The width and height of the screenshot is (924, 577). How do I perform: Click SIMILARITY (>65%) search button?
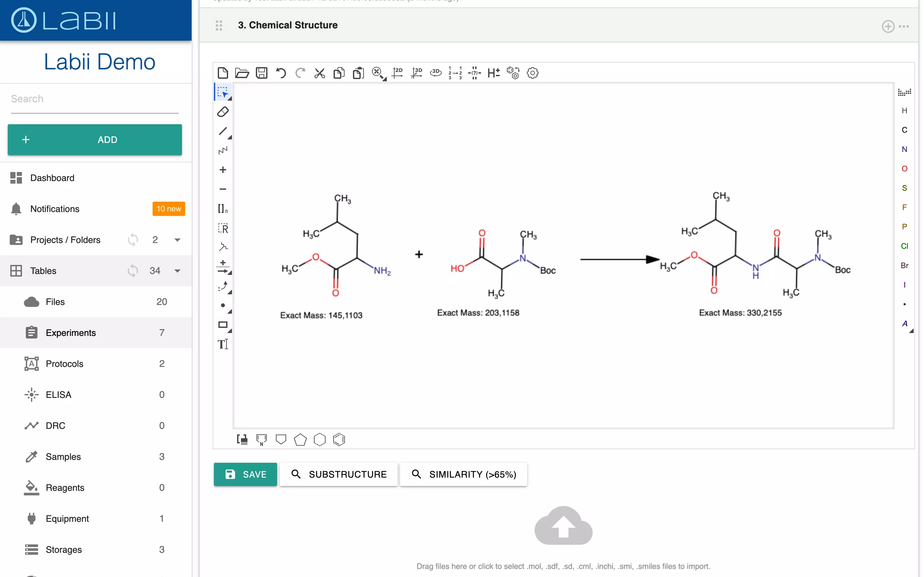pos(463,474)
